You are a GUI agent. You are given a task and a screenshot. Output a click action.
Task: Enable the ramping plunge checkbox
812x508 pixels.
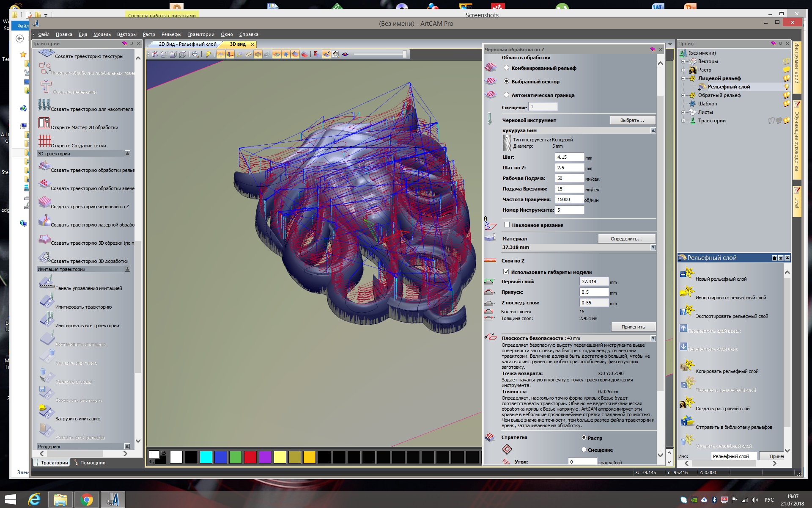click(x=507, y=225)
